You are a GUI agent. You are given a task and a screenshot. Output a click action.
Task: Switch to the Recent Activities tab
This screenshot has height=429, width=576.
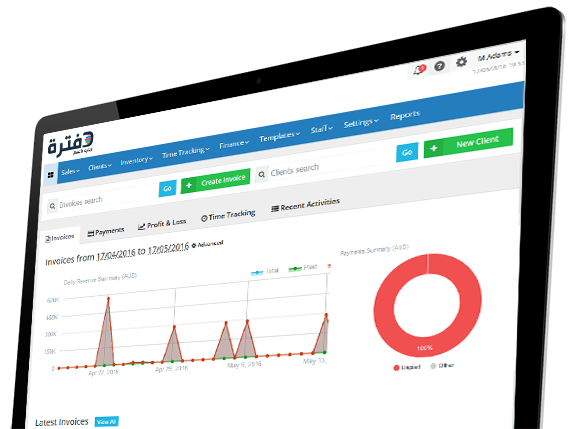[x=305, y=204]
